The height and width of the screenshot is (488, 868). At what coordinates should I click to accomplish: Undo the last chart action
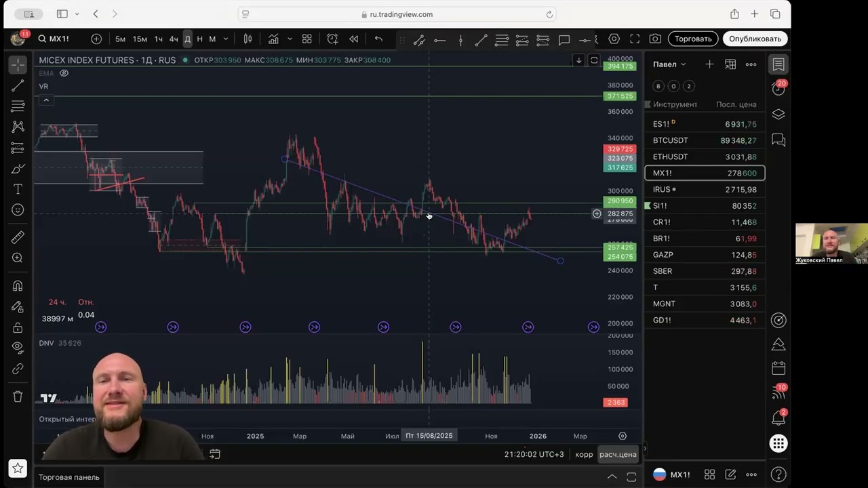(378, 39)
